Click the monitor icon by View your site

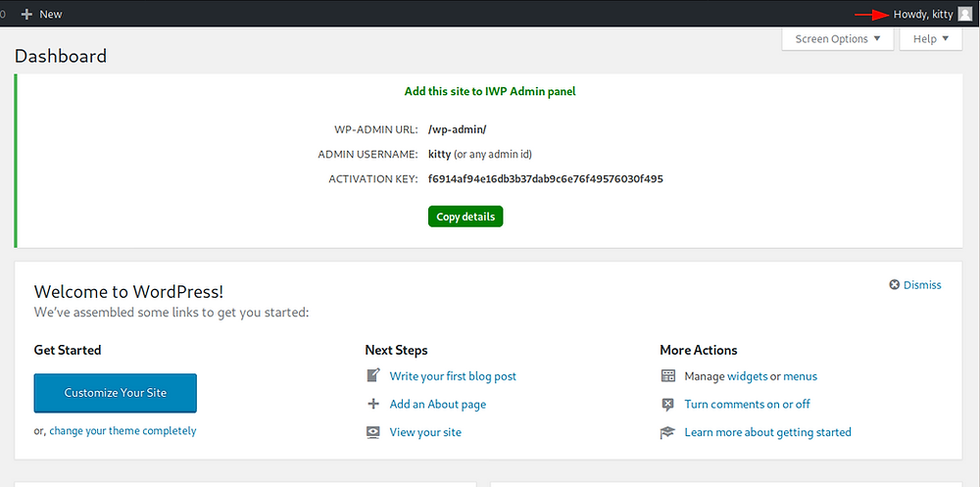(373, 432)
